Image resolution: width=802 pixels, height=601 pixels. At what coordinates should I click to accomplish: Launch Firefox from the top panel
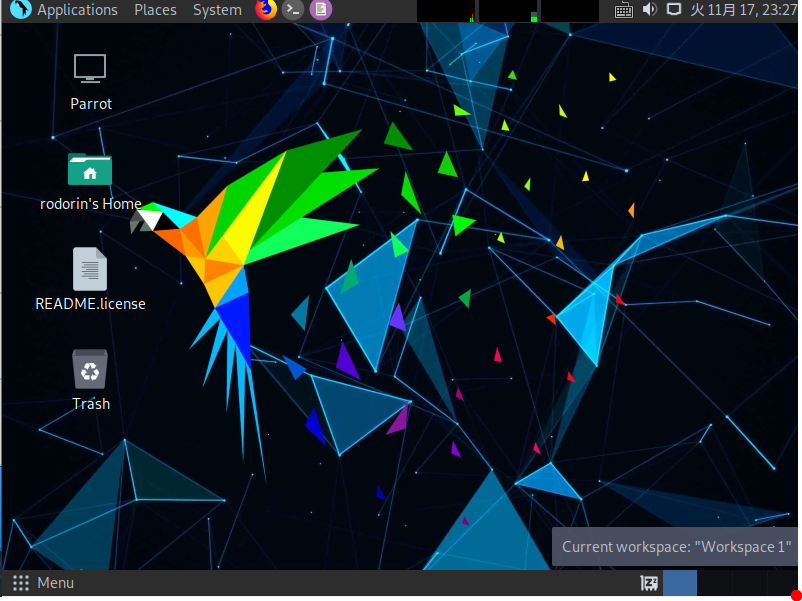point(265,10)
